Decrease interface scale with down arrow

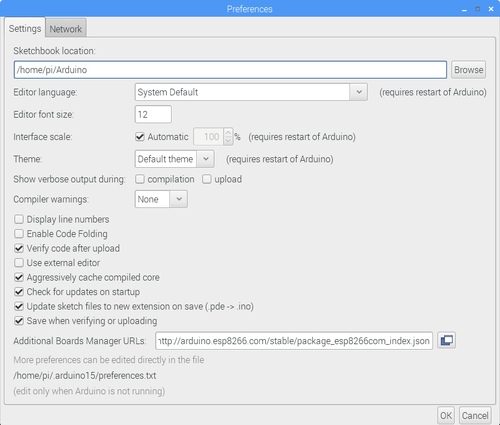[228, 141]
